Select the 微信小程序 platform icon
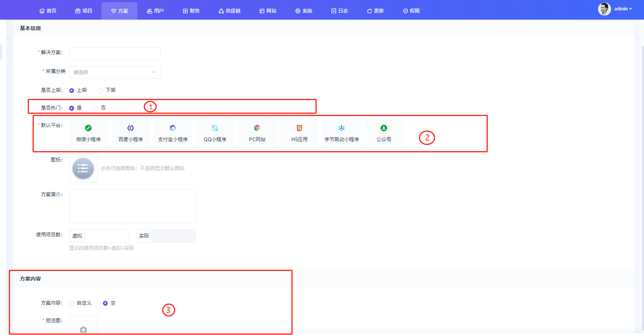Viewport: 644px width, 335px height. coord(88,128)
